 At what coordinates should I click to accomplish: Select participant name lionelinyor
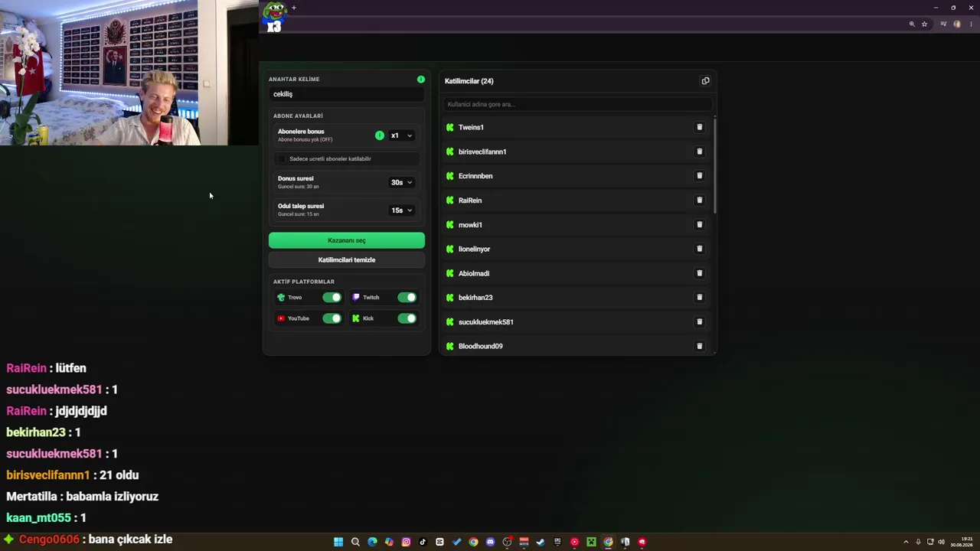(x=474, y=249)
